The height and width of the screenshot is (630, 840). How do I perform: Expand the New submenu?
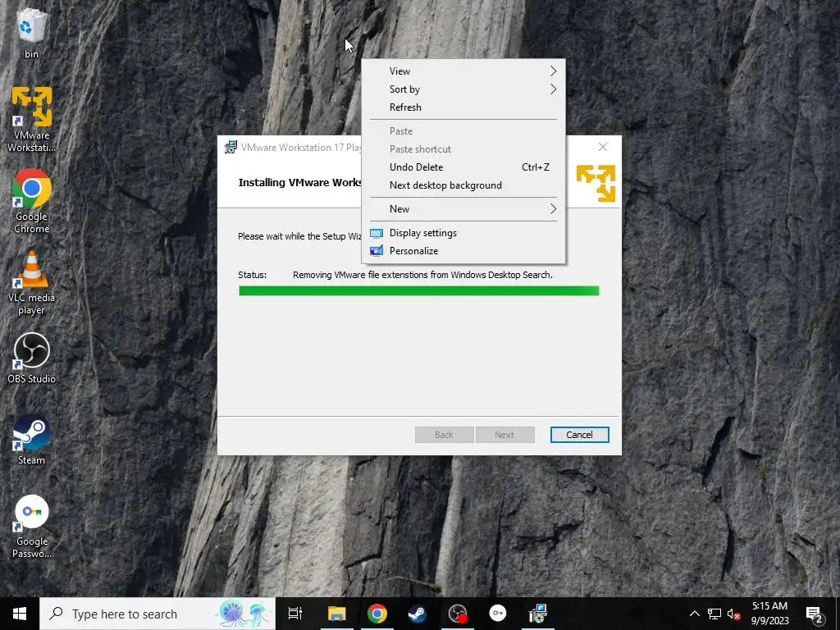coord(463,209)
